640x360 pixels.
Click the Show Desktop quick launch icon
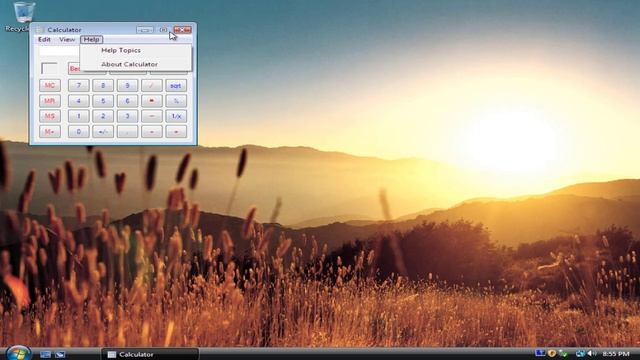[45, 354]
